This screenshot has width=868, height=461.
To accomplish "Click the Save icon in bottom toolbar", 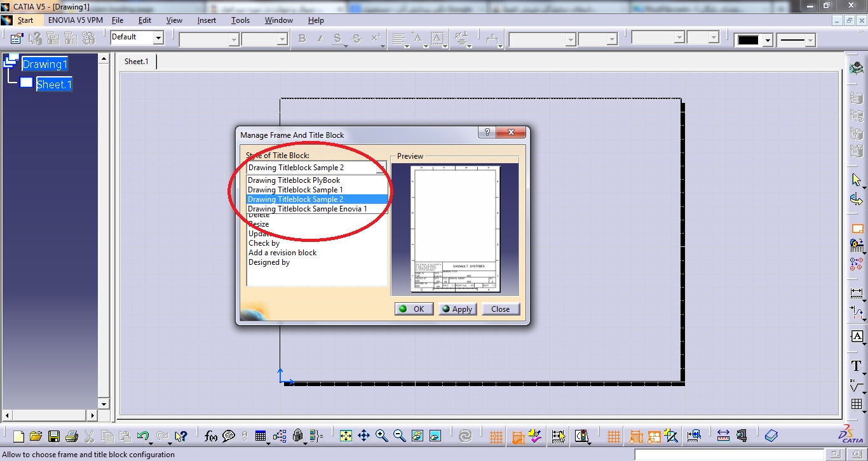I will [x=53, y=436].
